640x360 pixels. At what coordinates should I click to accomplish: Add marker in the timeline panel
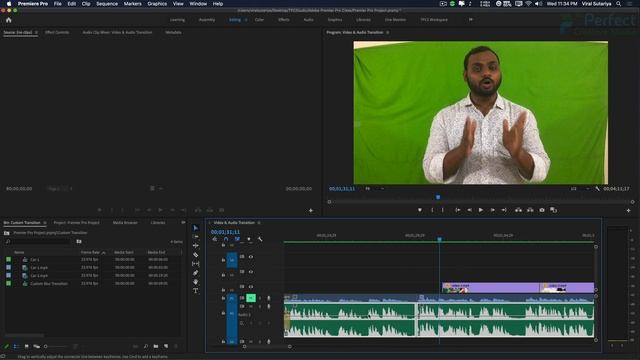(x=249, y=239)
